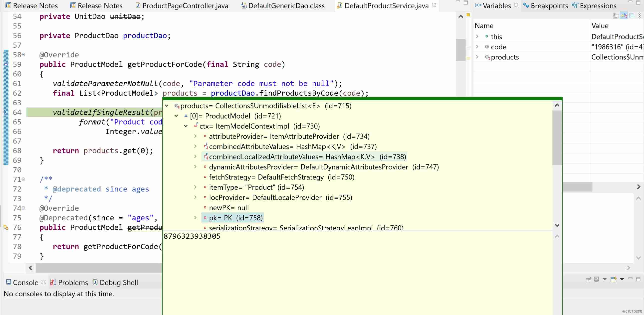Expand the 'code' variable row
Screen dimensions: 644x315
[x=477, y=47]
